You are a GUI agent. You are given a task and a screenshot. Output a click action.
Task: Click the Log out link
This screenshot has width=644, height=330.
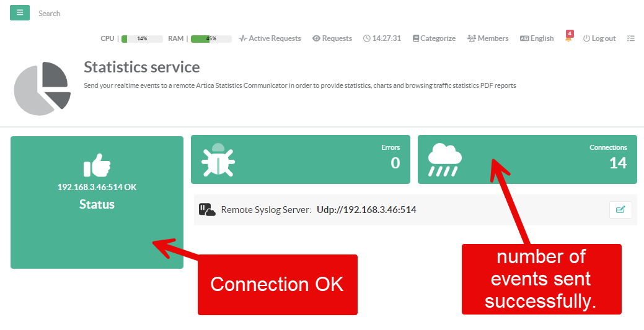[599, 38]
